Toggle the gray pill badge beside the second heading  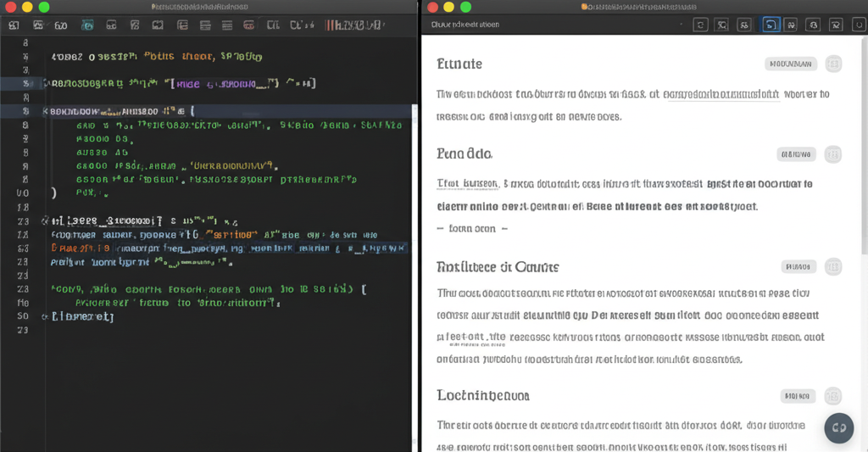pos(796,154)
